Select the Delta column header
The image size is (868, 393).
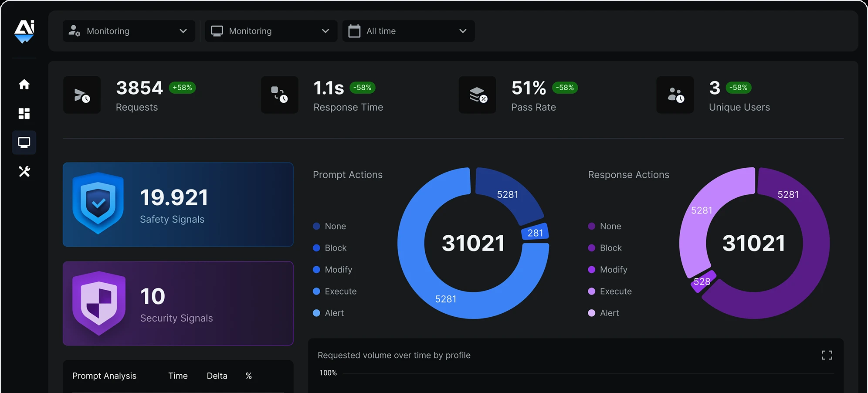pos(217,376)
